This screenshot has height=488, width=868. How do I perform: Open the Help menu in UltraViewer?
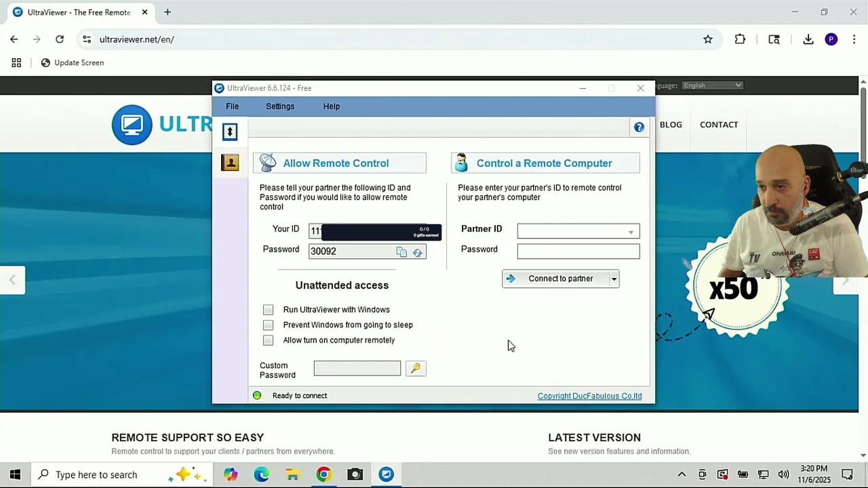[x=332, y=106]
